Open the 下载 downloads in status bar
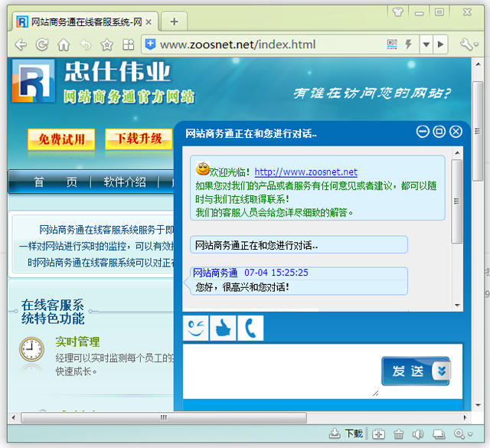Viewport: 490px width, 448px height. (x=346, y=434)
